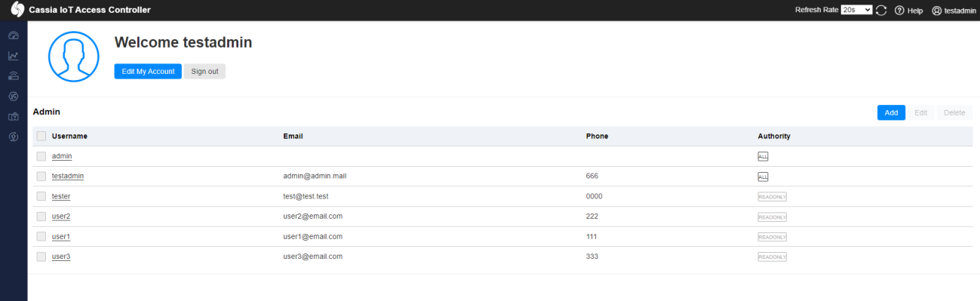Check the select-all checkbox in table header
This screenshot has width=980, height=301.
click(x=41, y=136)
